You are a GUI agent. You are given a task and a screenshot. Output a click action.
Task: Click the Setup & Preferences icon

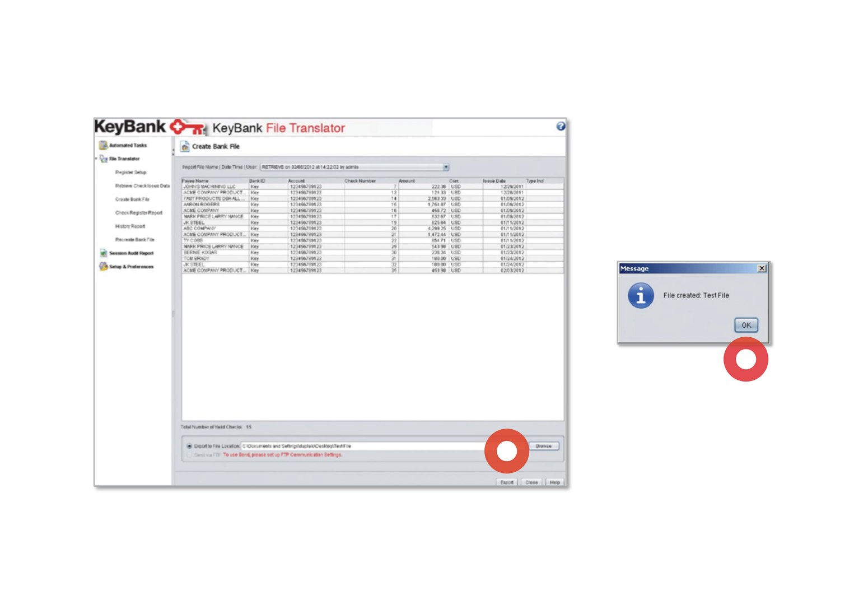click(103, 267)
